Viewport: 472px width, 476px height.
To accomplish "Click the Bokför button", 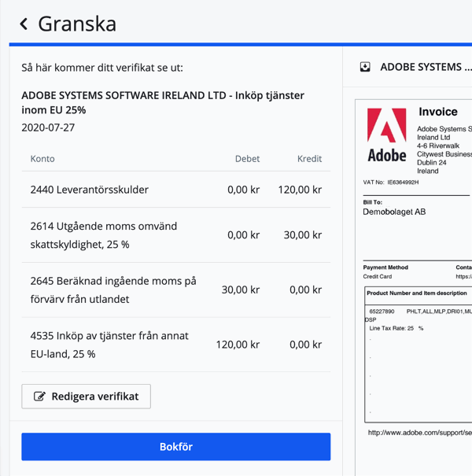I will pyautogui.click(x=175, y=447).
